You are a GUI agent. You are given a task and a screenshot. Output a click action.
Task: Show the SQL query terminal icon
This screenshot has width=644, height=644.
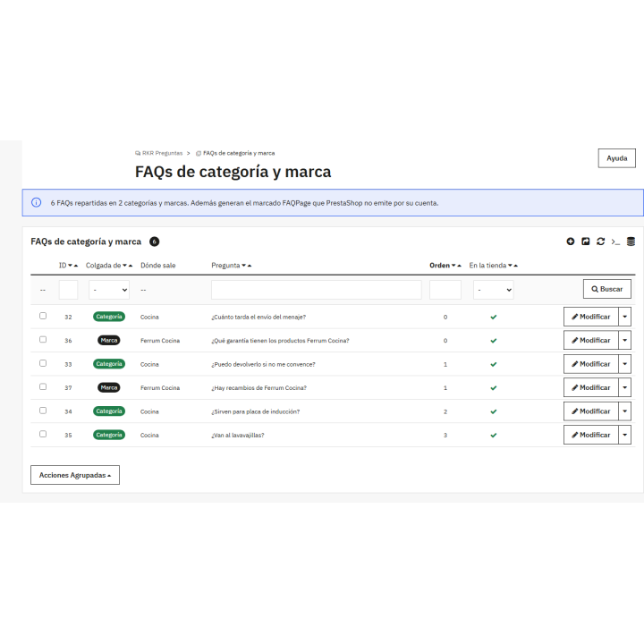pos(615,241)
